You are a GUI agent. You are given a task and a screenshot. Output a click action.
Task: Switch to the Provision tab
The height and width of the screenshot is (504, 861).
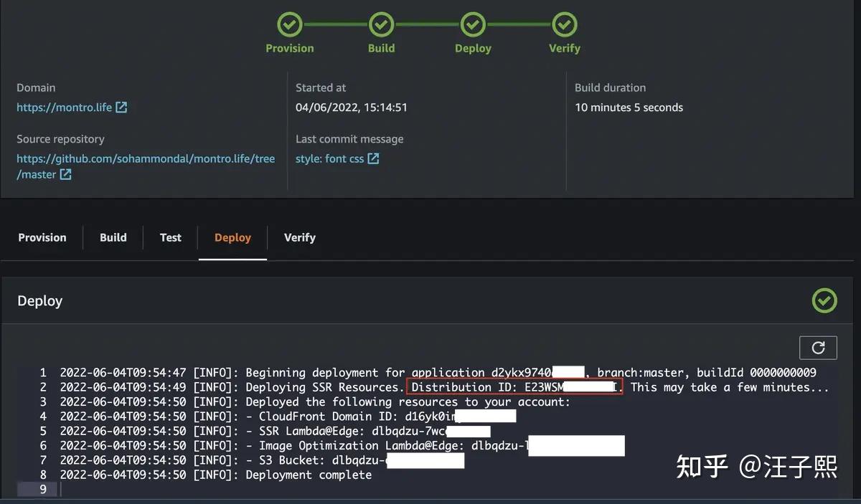[x=42, y=237]
